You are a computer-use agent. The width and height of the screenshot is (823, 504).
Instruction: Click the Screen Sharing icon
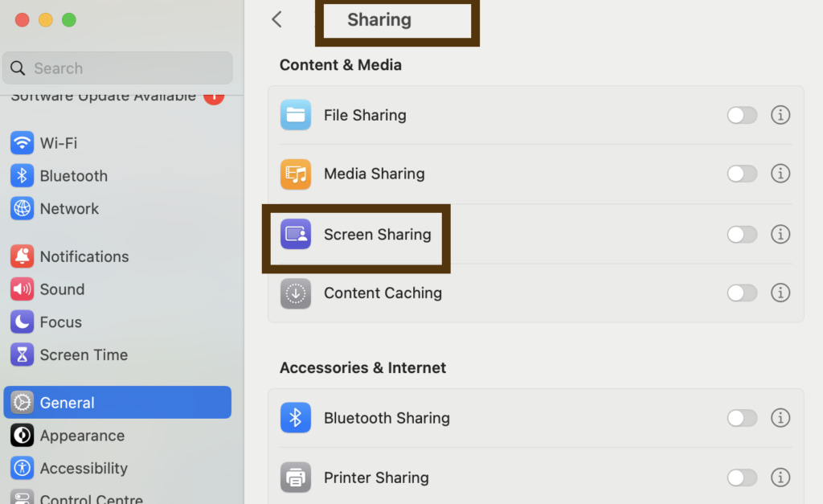coord(296,235)
